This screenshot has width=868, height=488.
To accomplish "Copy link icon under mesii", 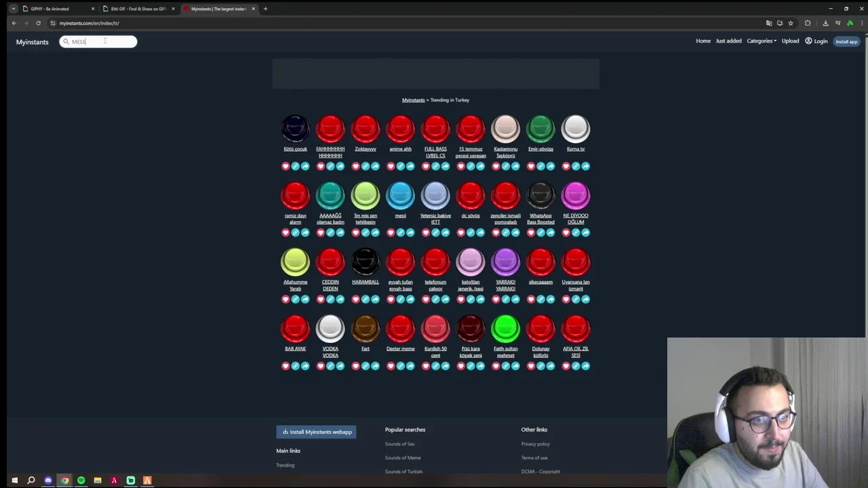I will (400, 232).
